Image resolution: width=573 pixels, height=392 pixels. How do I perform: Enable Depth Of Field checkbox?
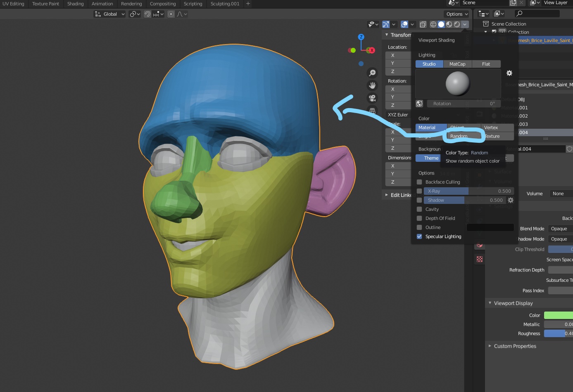pos(419,218)
